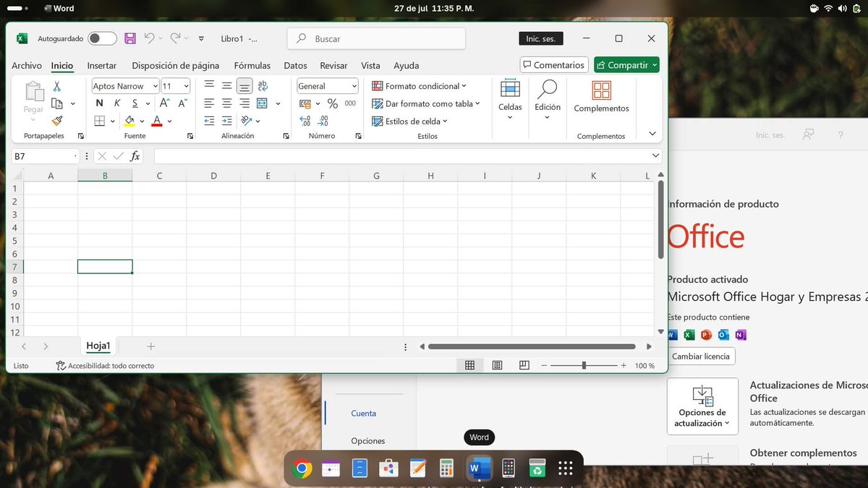Switch to the Insertar tab

tap(102, 65)
